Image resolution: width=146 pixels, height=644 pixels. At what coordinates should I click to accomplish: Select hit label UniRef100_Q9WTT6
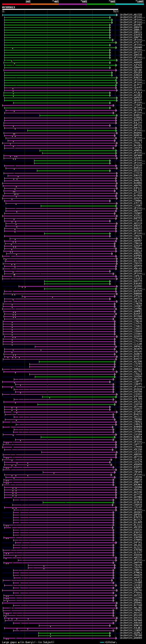pyautogui.click(x=131, y=37)
